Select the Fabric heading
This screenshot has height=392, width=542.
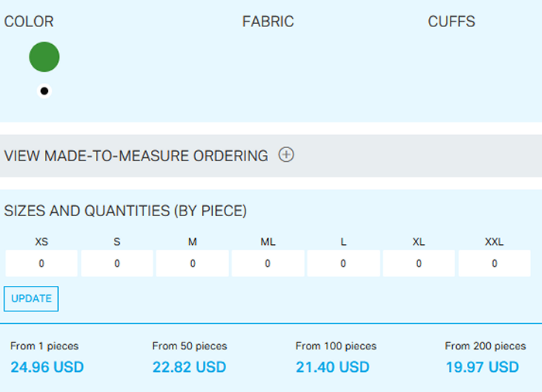[268, 22]
